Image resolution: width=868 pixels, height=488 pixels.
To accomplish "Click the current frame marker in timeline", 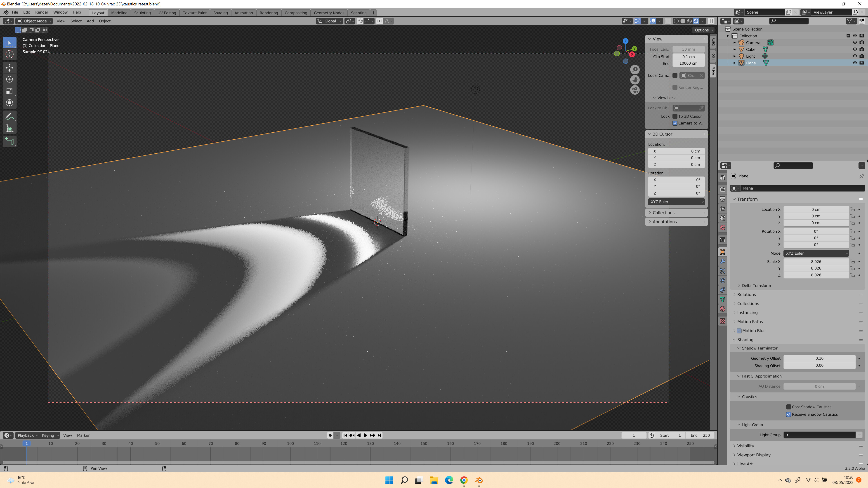I will [x=27, y=443].
